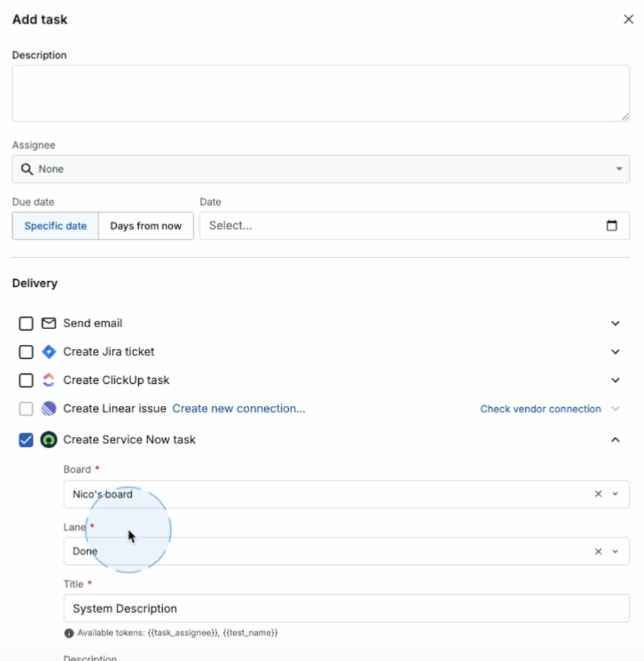
Task: Click the Jira diamond icon
Action: click(49, 352)
